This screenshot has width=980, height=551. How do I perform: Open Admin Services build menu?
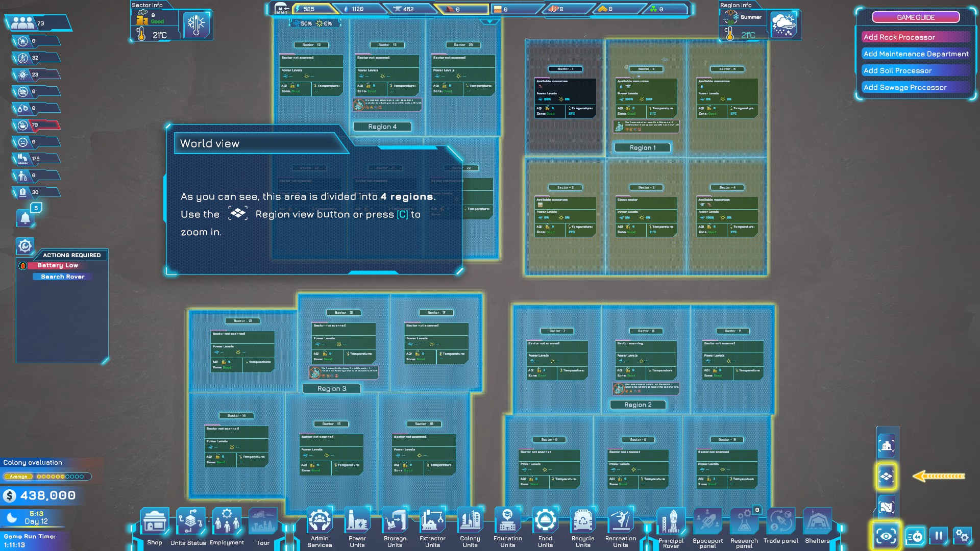(320, 521)
